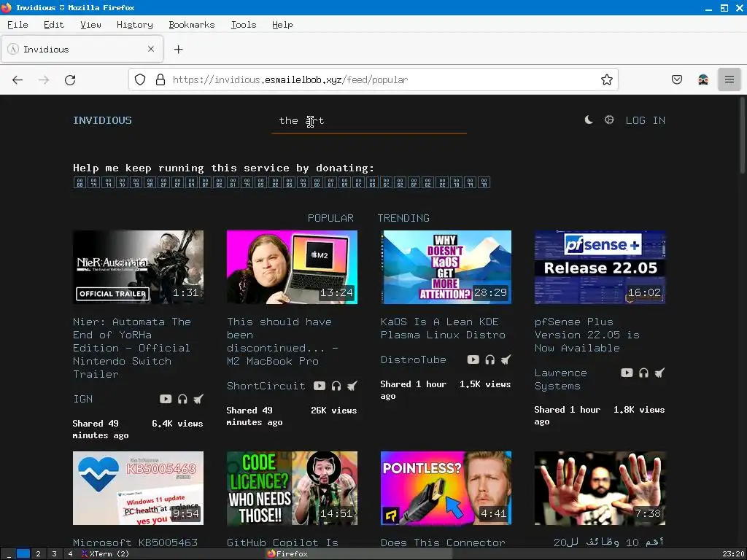Close the Invidious tab
Screen dimensions: 747x560
click(x=150, y=49)
